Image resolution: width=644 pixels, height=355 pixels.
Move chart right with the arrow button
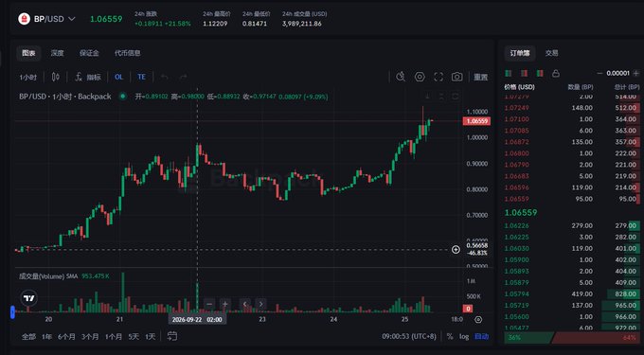point(260,304)
